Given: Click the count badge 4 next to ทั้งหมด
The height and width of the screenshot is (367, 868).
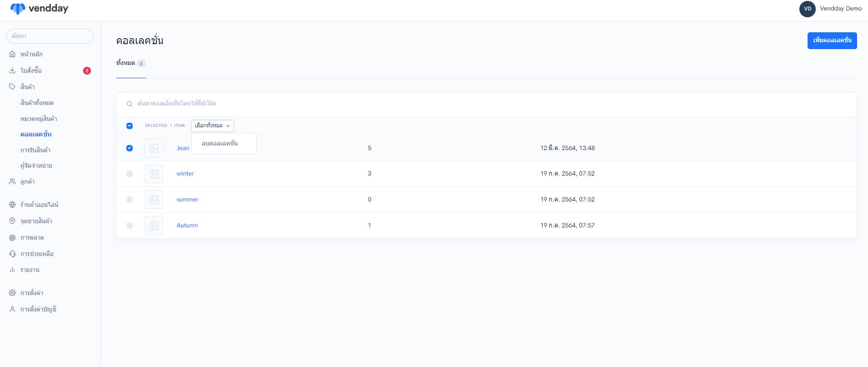Looking at the screenshot, I should tap(141, 64).
